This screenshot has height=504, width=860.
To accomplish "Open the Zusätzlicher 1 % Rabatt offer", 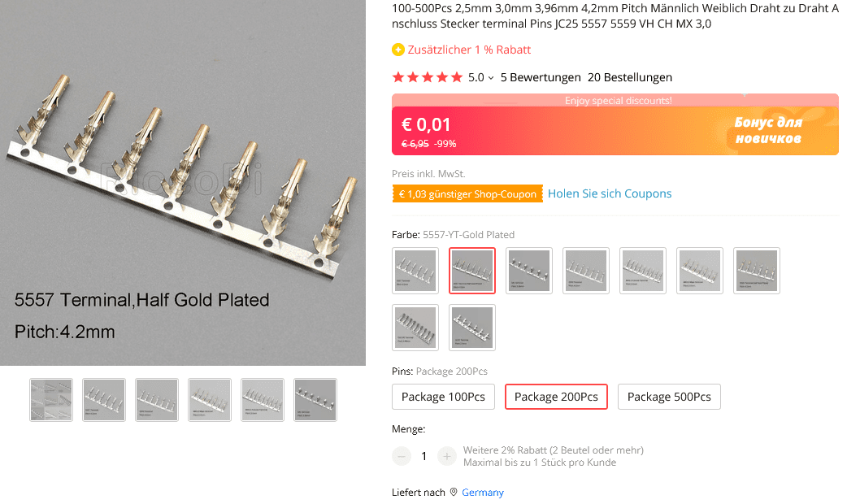I will coord(469,50).
